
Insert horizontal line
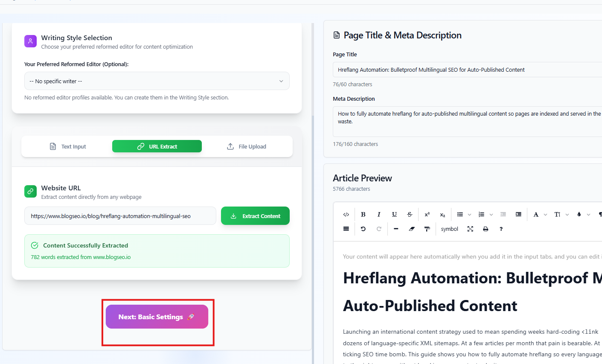396,229
